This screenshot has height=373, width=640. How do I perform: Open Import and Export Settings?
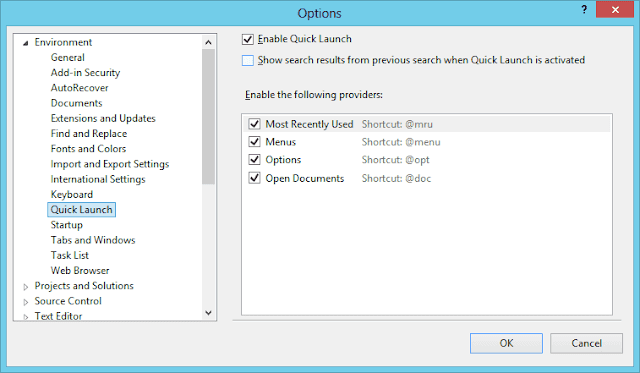110,164
